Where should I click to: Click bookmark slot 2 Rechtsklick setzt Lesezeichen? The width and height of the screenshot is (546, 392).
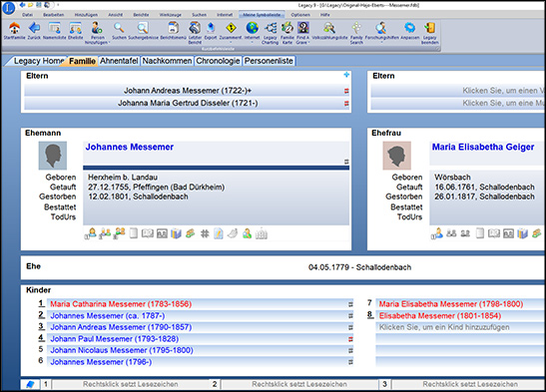(x=299, y=384)
